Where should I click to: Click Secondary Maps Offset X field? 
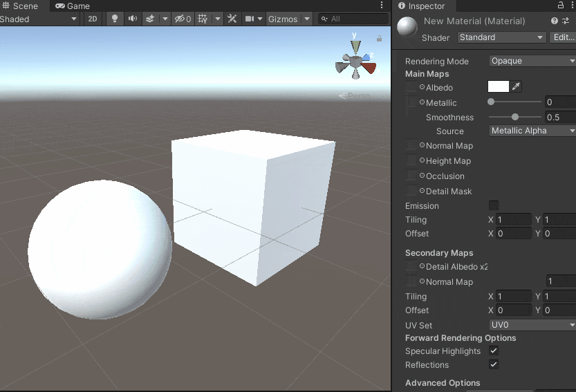pos(514,310)
